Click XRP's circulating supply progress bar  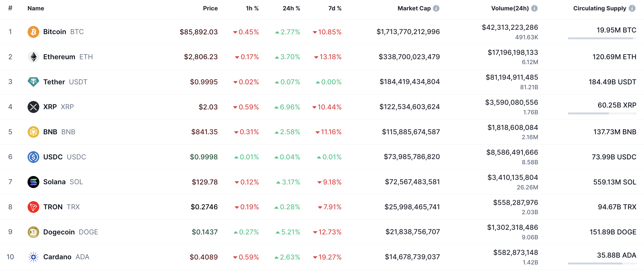point(602,114)
